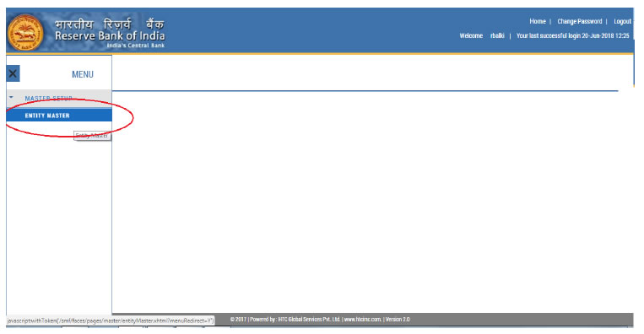Click the Reserve Bank of India emblem logo
The height and width of the screenshot is (334, 644).
tap(25, 32)
